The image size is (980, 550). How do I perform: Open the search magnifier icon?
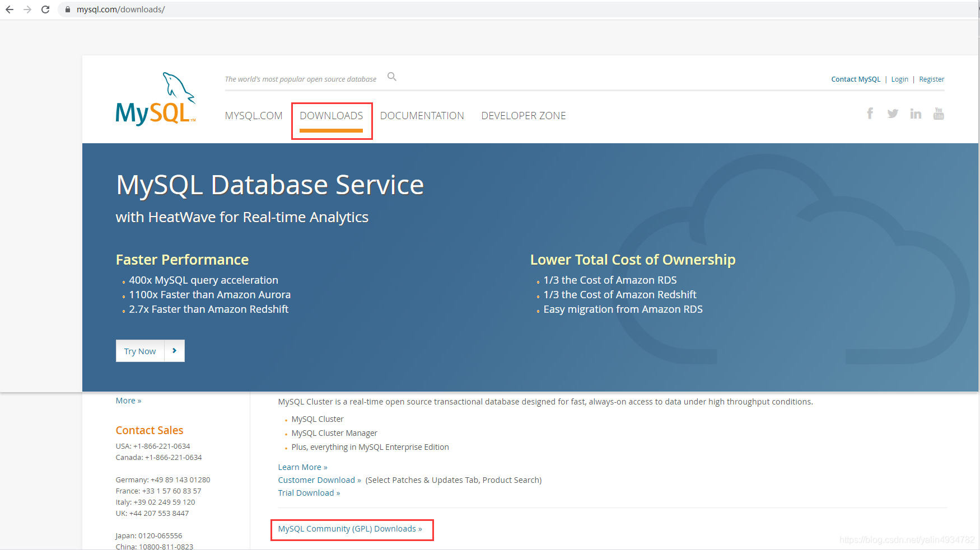pyautogui.click(x=391, y=77)
